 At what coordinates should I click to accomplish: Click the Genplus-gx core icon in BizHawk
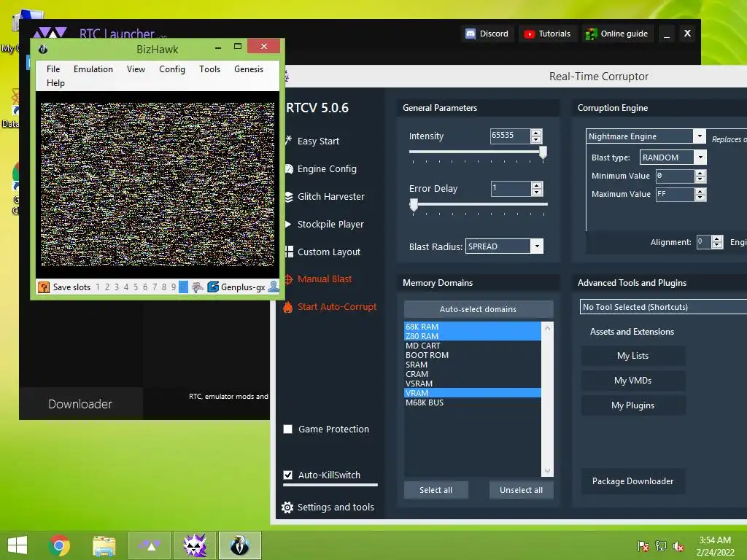tap(213, 287)
